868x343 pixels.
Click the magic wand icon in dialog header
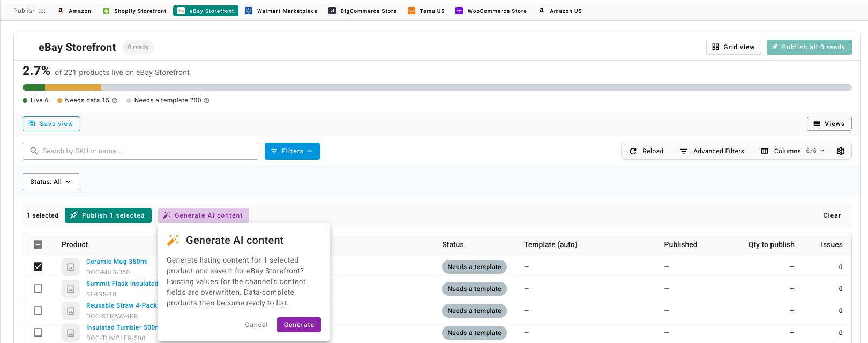click(x=173, y=241)
